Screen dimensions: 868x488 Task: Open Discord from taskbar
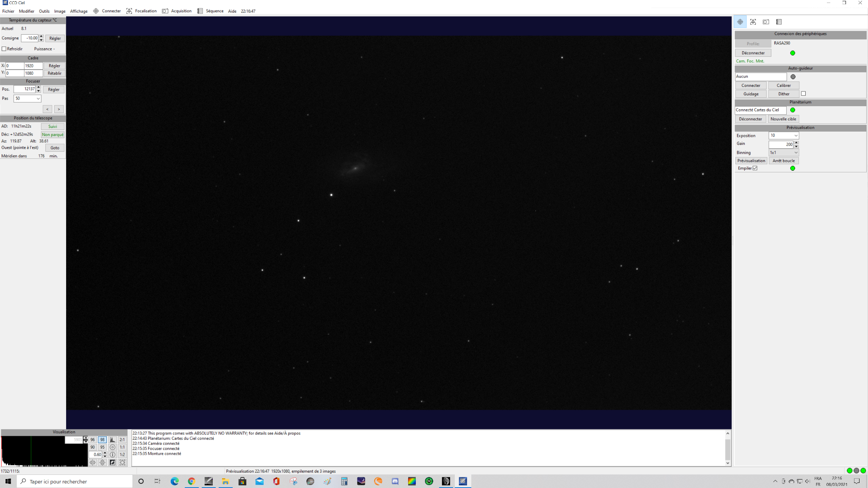click(x=395, y=481)
